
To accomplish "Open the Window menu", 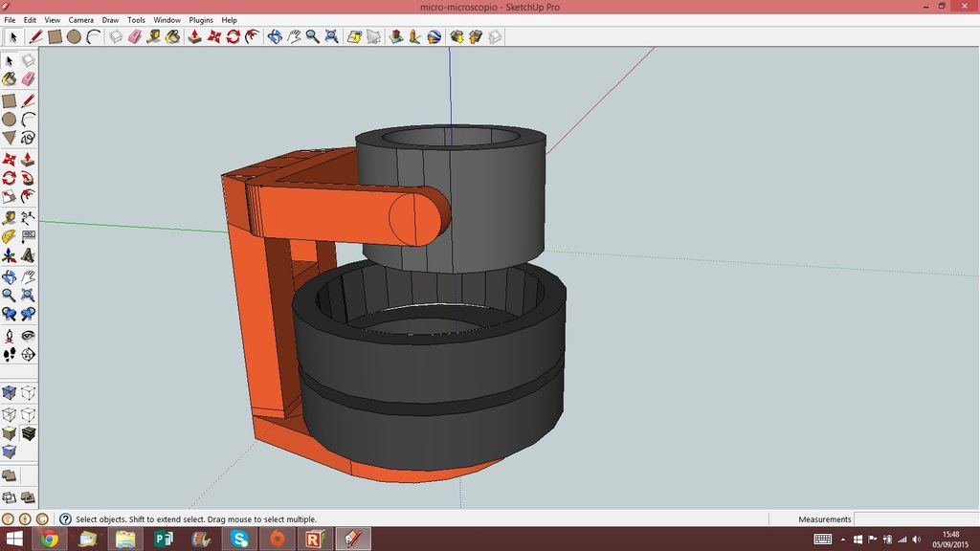I will [167, 20].
